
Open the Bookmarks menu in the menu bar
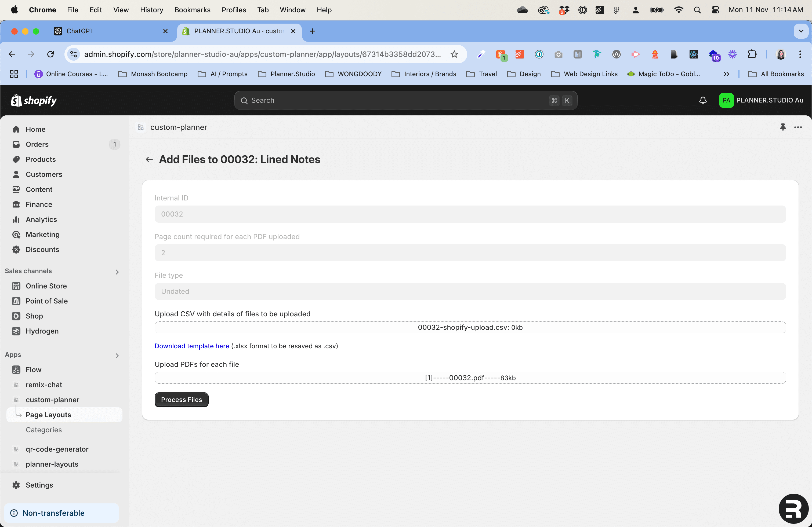click(192, 10)
